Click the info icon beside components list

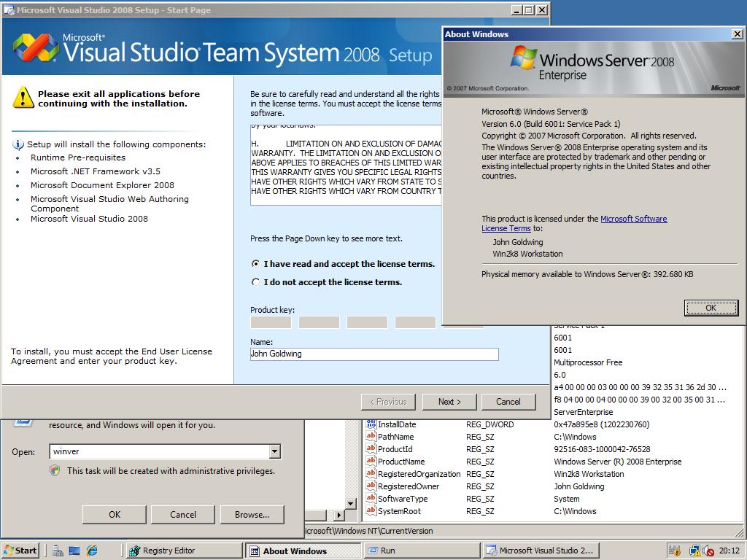point(18,144)
